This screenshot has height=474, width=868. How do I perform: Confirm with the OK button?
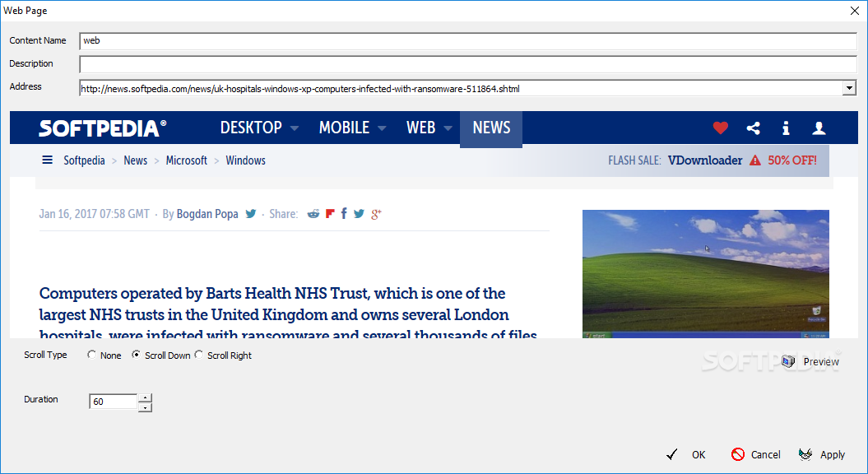(x=686, y=454)
